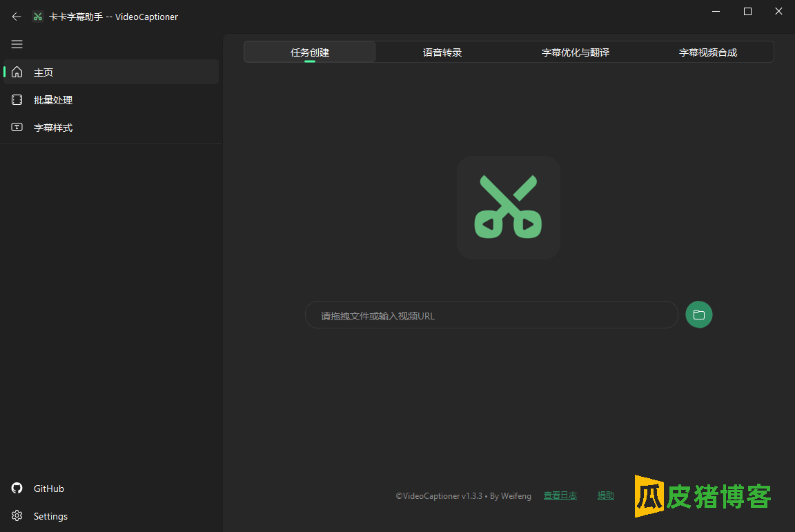
Task: Minimize the VideoCaptioner window
Action: (716, 11)
